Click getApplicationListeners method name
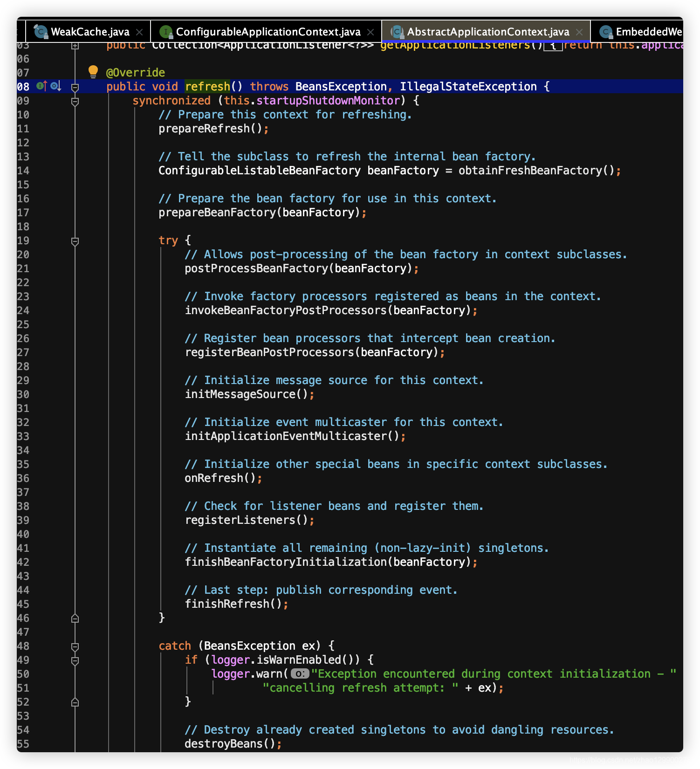 coord(455,46)
